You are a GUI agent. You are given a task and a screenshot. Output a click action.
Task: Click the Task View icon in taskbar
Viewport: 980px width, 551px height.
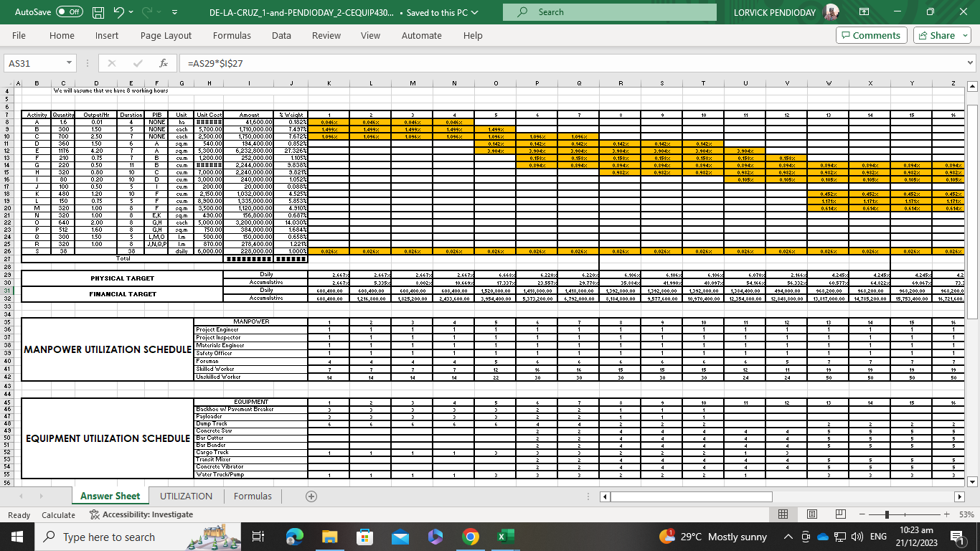pyautogui.click(x=259, y=537)
